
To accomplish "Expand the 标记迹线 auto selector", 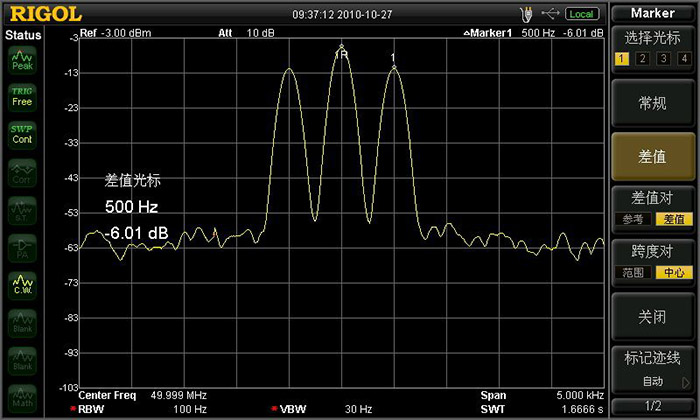I will click(x=652, y=381).
